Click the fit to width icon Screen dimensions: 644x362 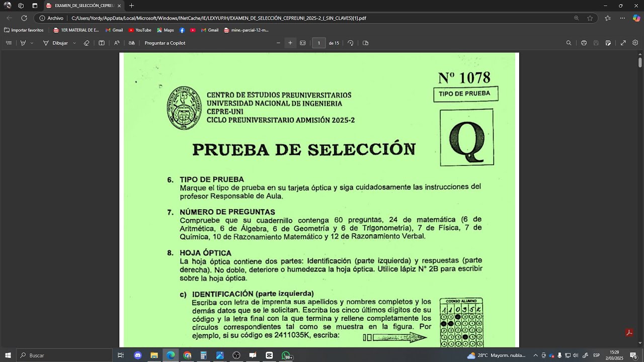[303, 43]
